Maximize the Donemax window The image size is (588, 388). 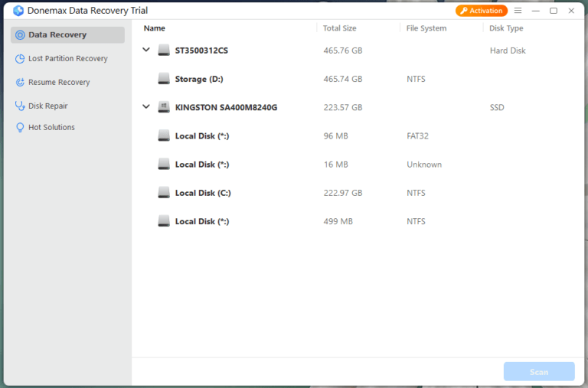click(x=553, y=11)
